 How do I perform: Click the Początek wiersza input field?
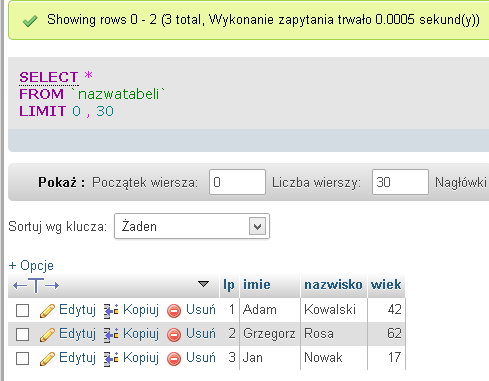click(x=237, y=182)
